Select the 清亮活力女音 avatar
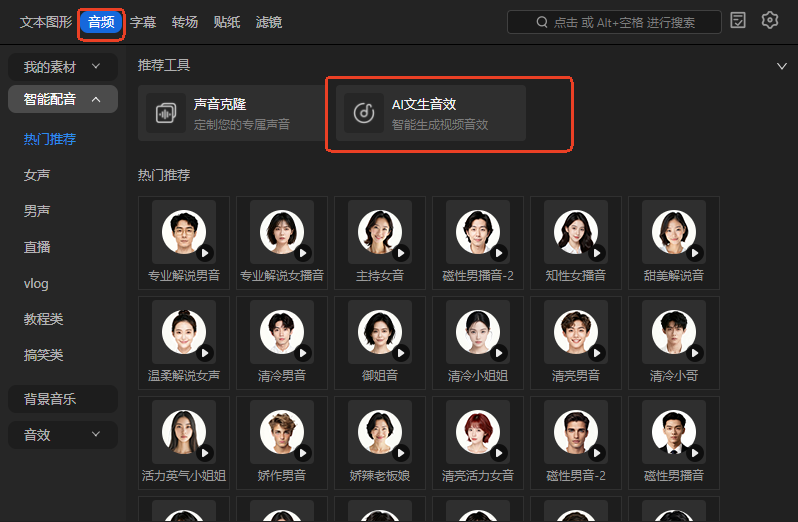Viewport: 798px width, 522px height. [x=478, y=432]
